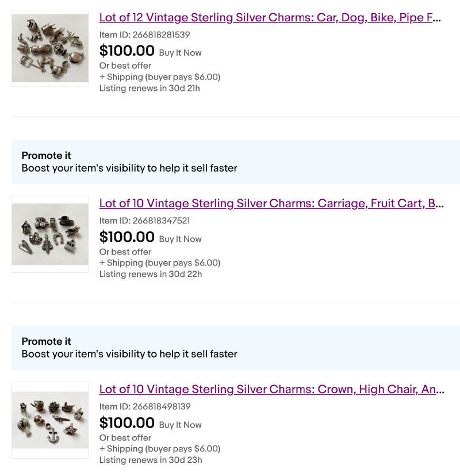
Task: Open the Carriage, Fruit Cart listing title link
Action: tap(271, 204)
